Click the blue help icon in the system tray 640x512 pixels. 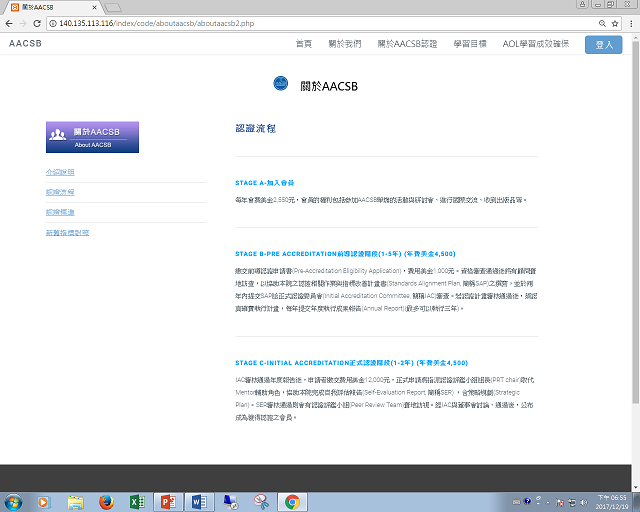527,501
